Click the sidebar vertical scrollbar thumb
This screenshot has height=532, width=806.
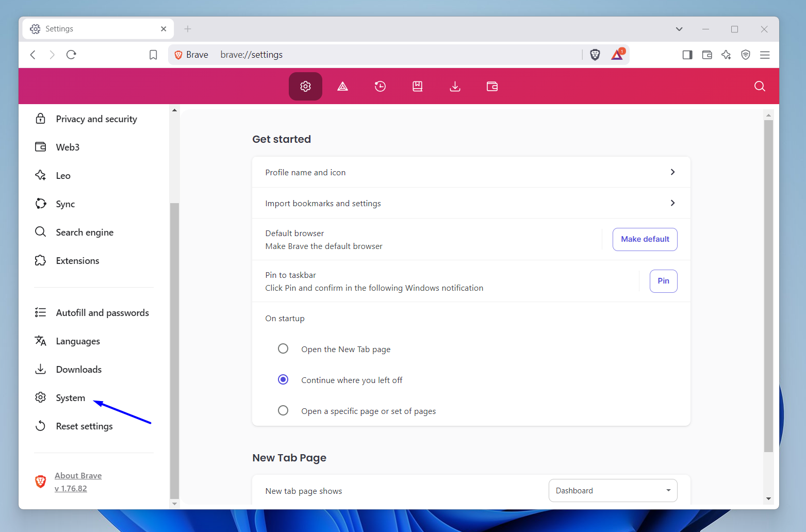point(175,351)
